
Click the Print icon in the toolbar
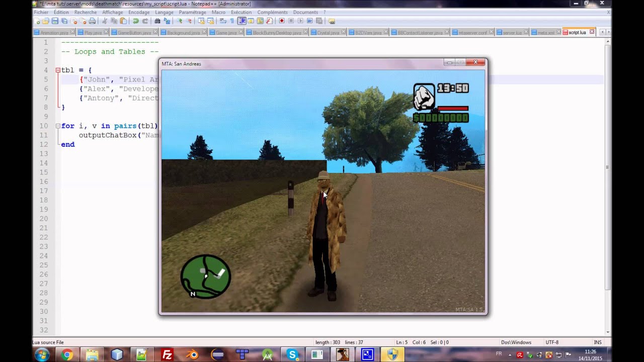pos(92,21)
